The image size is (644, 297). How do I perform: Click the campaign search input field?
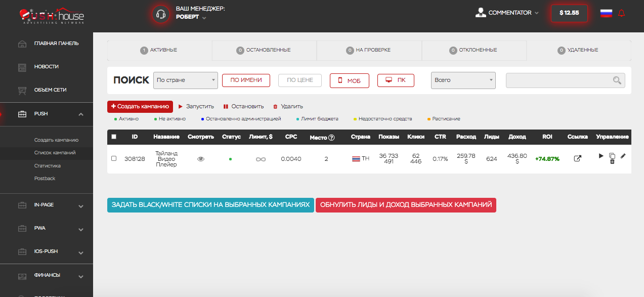pyautogui.click(x=559, y=80)
